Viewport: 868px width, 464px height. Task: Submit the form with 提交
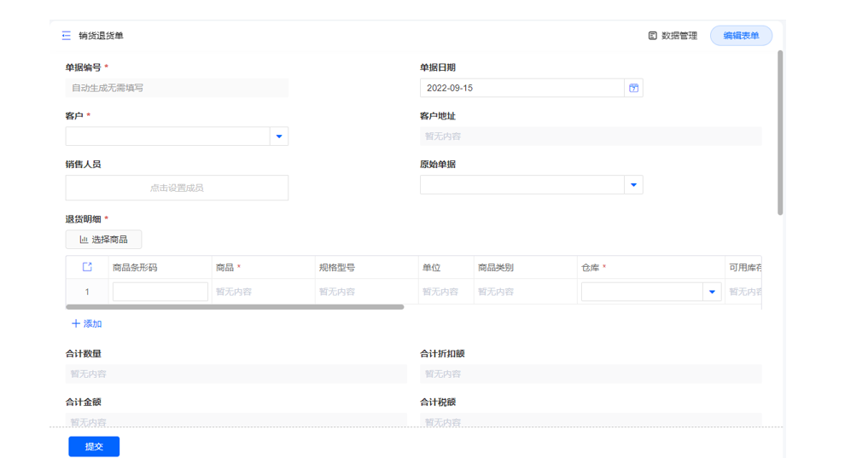point(94,447)
